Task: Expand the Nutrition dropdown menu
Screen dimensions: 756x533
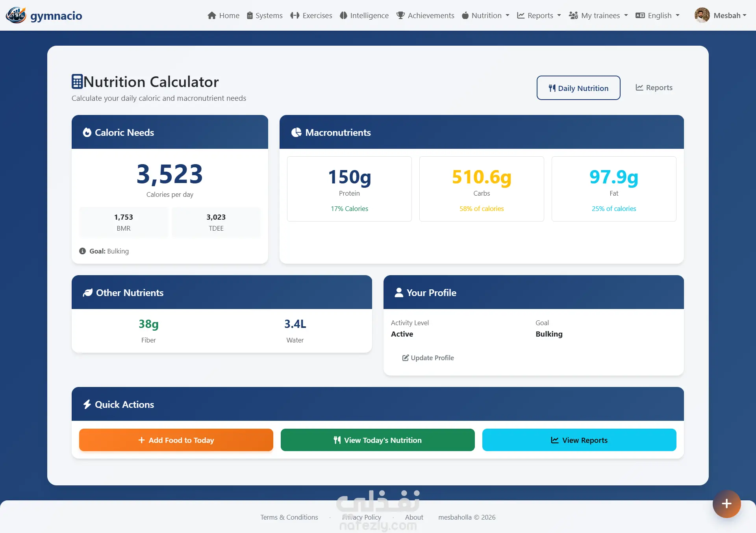Action: pos(485,15)
